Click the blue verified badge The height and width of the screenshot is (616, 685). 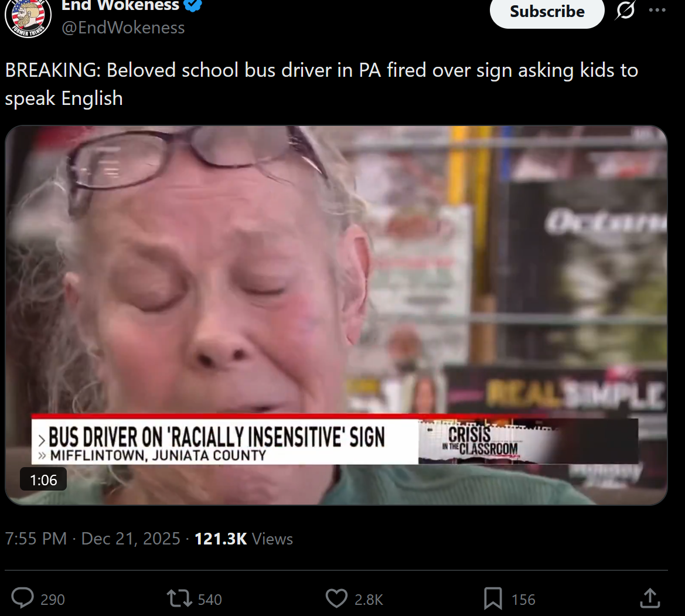193,5
